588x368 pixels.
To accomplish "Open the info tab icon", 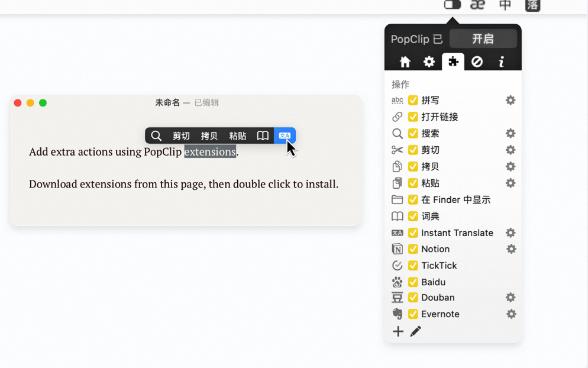I will point(501,62).
